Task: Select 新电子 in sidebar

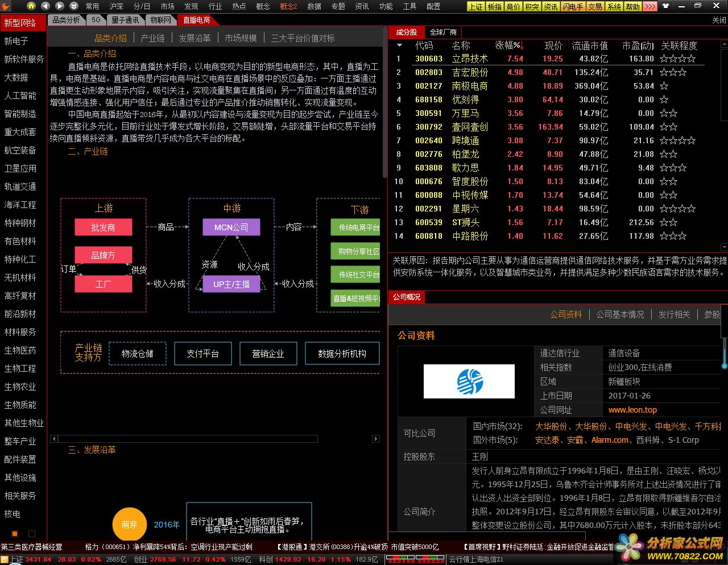Action: (16, 41)
